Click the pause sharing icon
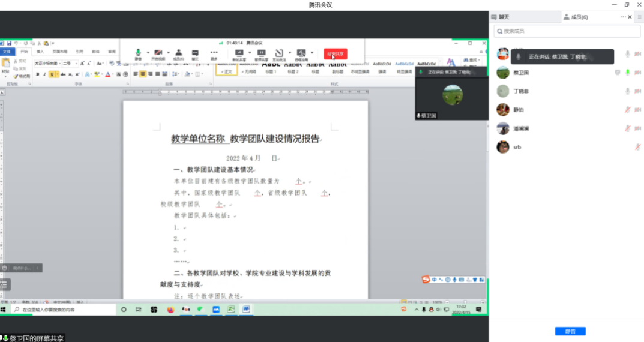Image resolution: width=644 pixels, height=342 pixels. [261, 53]
